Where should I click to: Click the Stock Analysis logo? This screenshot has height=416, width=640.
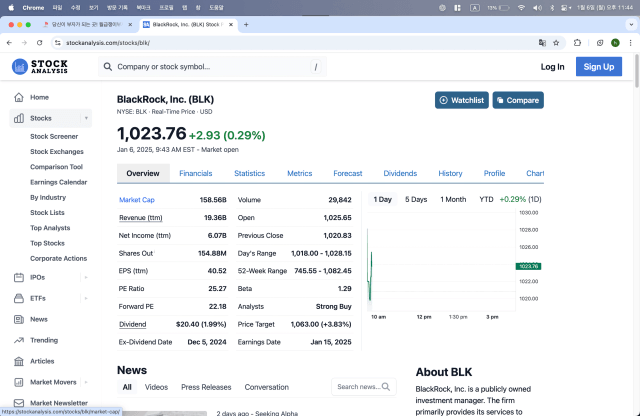click(x=40, y=67)
